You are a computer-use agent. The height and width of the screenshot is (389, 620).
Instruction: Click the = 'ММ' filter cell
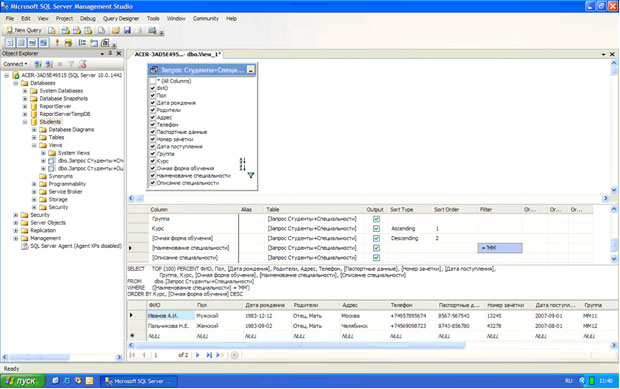[x=500, y=248]
